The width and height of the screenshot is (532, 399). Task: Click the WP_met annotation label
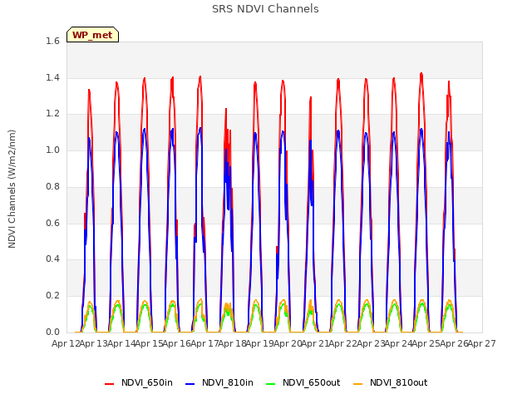pos(92,35)
